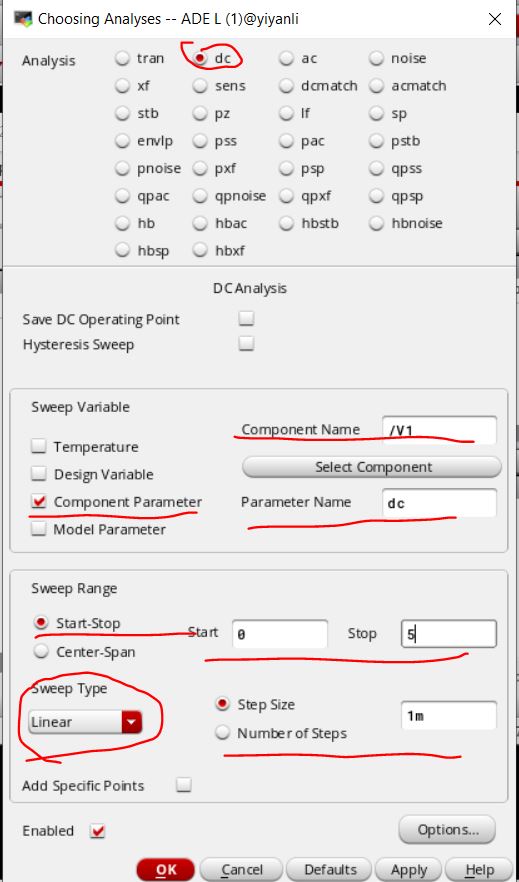
Task: Open the Sweep Type Linear dropdown
Action: tap(85, 722)
